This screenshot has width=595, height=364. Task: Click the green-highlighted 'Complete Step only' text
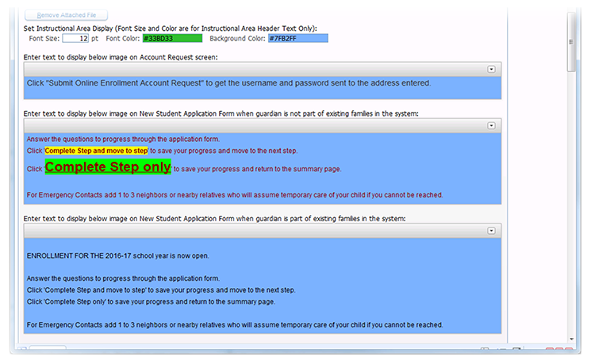tap(108, 167)
